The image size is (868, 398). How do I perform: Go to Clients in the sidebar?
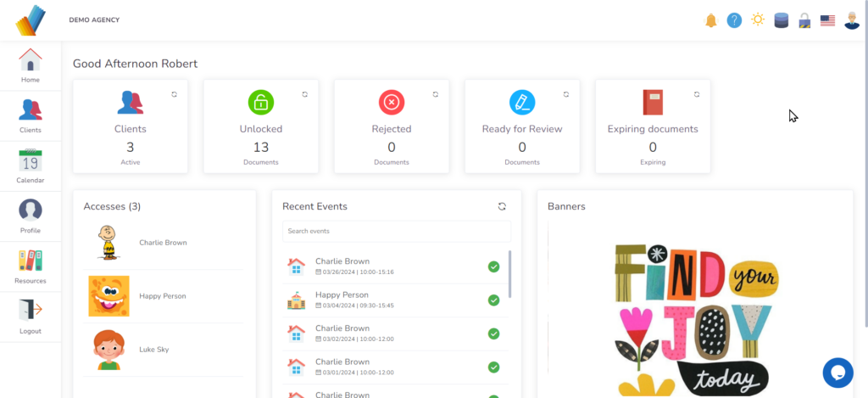(x=31, y=115)
